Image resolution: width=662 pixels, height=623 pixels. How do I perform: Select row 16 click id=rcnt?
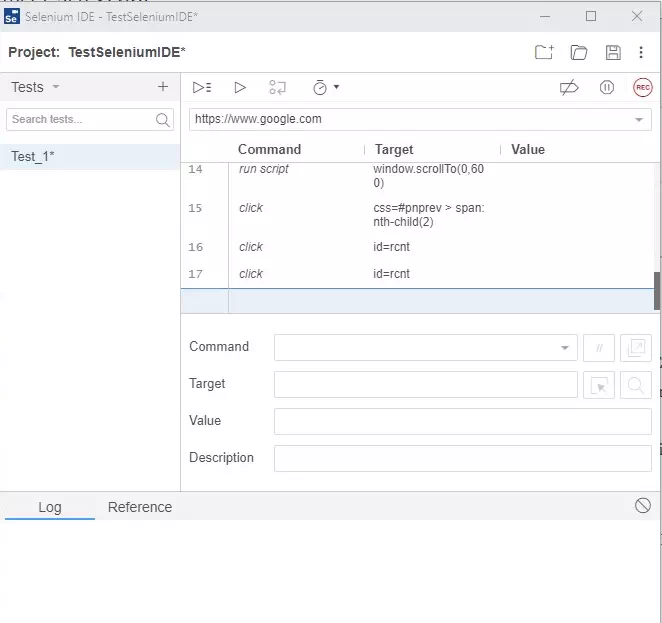pyautogui.click(x=418, y=247)
